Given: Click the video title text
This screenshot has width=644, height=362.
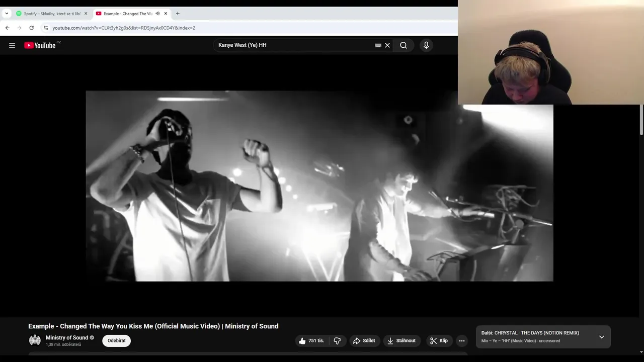Looking at the screenshot, I should point(153,326).
